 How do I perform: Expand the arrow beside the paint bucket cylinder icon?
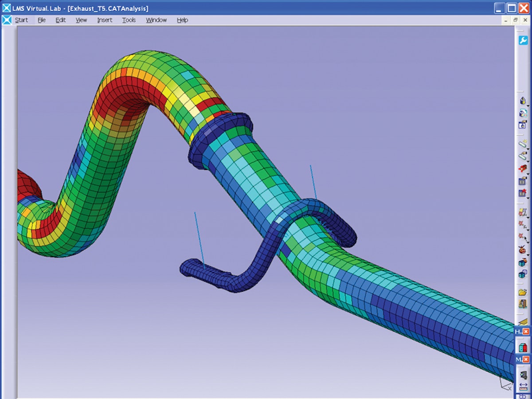click(528, 106)
